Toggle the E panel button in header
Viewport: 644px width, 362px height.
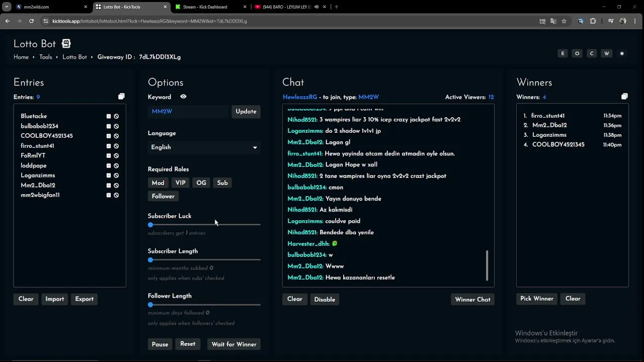[x=562, y=53]
